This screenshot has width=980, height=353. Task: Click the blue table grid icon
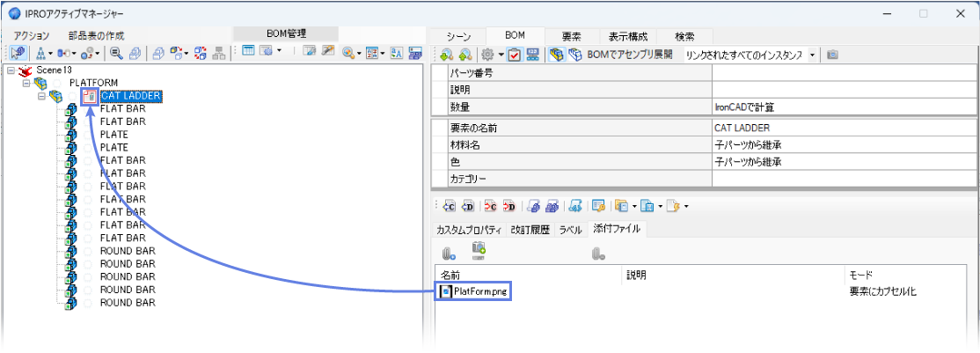pos(248,51)
